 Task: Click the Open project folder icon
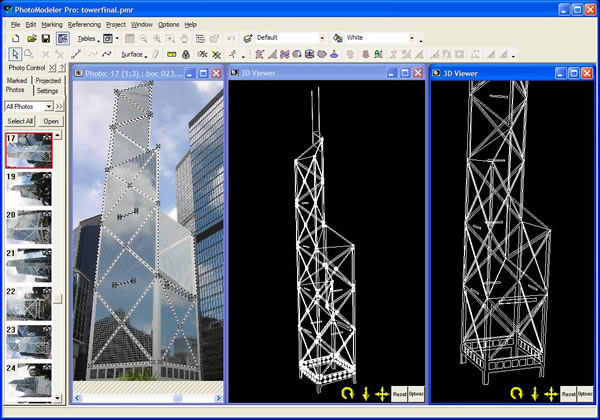pos(31,38)
